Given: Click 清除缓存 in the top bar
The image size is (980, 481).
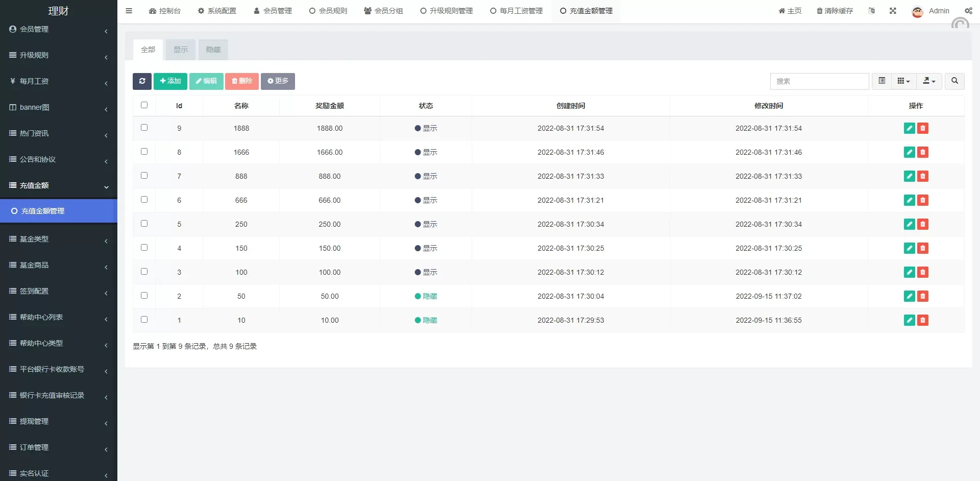Looking at the screenshot, I should pyautogui.click(x=835, y=11).
